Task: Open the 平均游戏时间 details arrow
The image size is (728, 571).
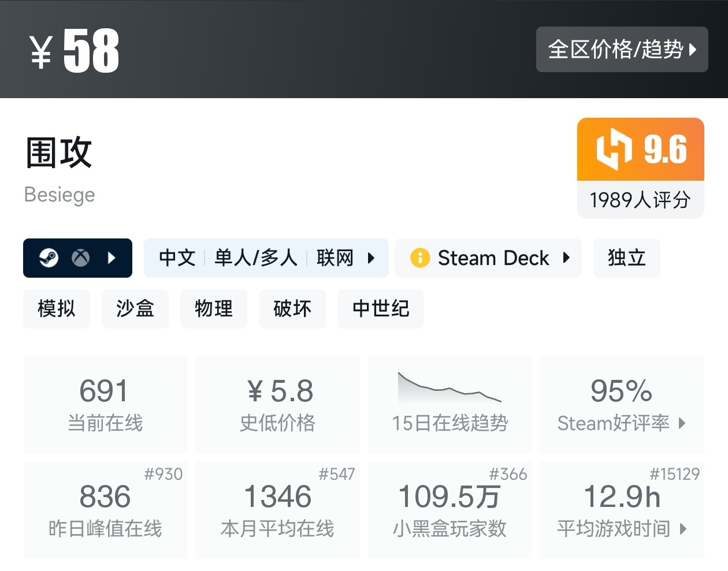Action: click(x=684, y=528)
